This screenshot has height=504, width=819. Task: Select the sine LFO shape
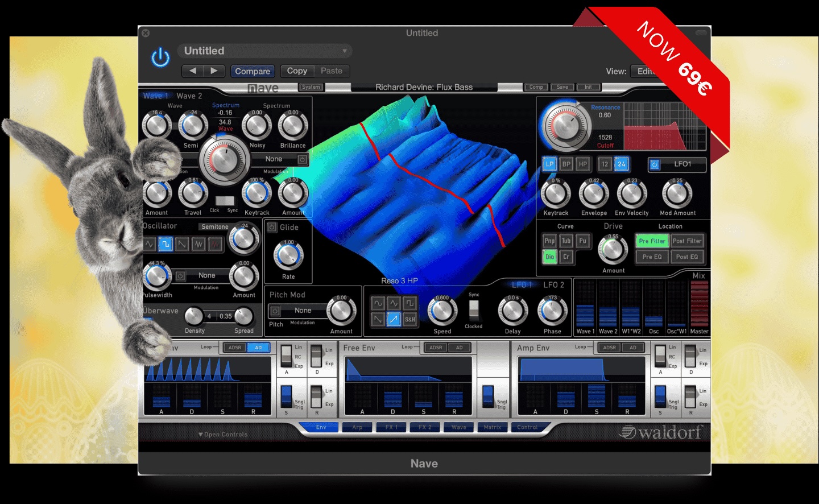[378, 303]
